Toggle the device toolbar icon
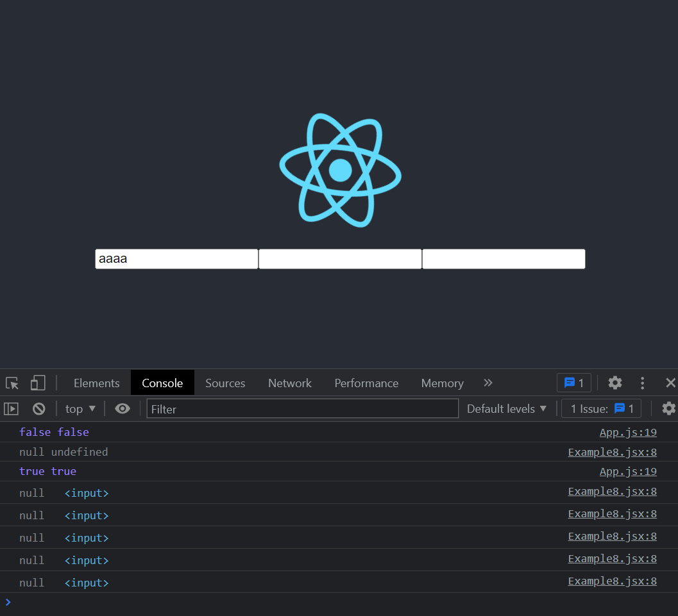Viewport: 678px width, 616px height. point(38,383)
